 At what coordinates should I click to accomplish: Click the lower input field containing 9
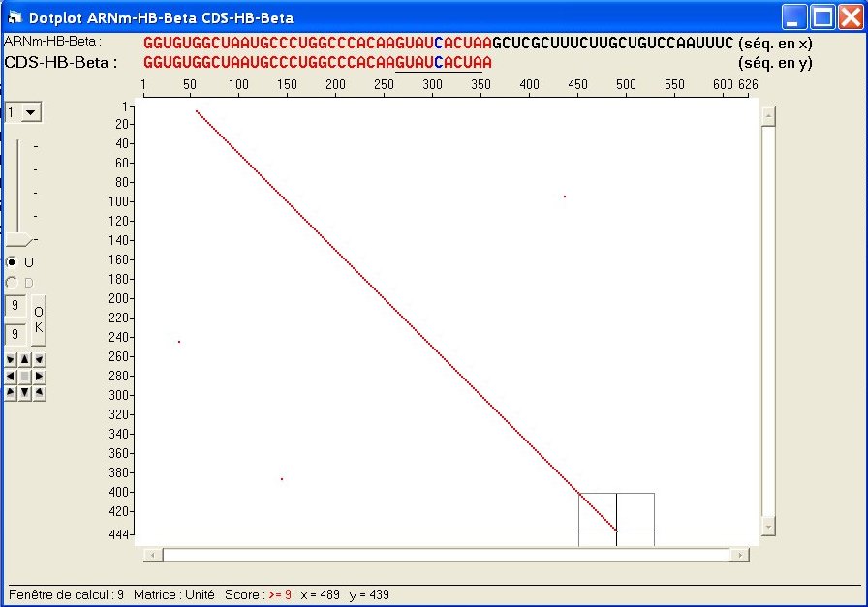[x=15, y=334]
